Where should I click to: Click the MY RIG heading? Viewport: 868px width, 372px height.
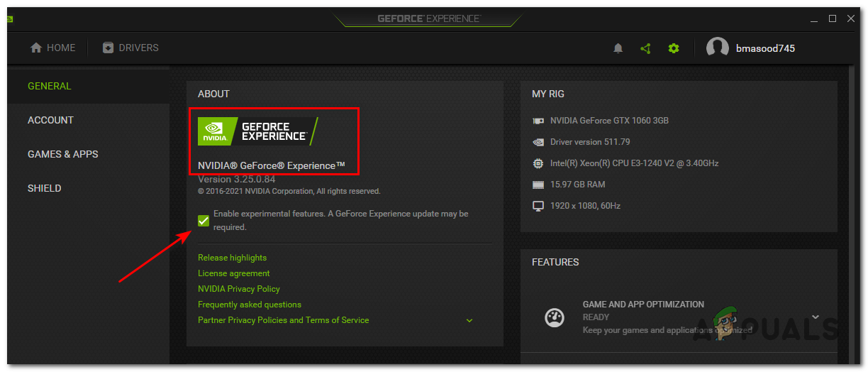[547, 94]
